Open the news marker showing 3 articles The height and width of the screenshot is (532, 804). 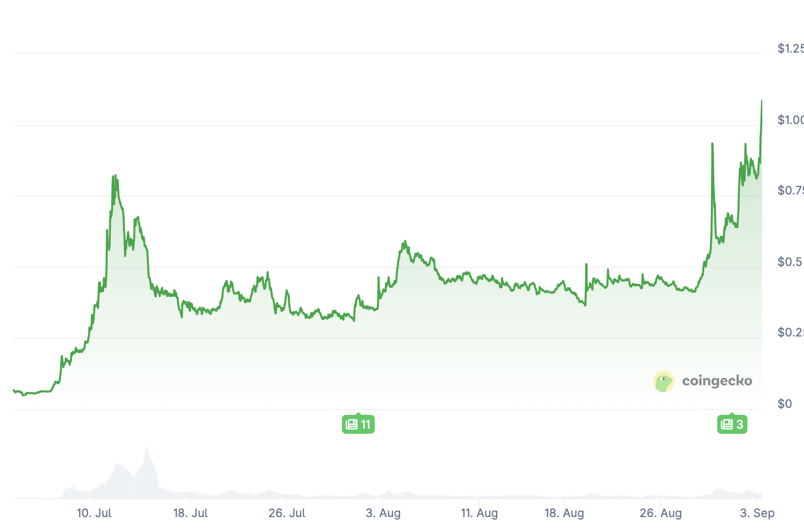(x=732, y=424)
